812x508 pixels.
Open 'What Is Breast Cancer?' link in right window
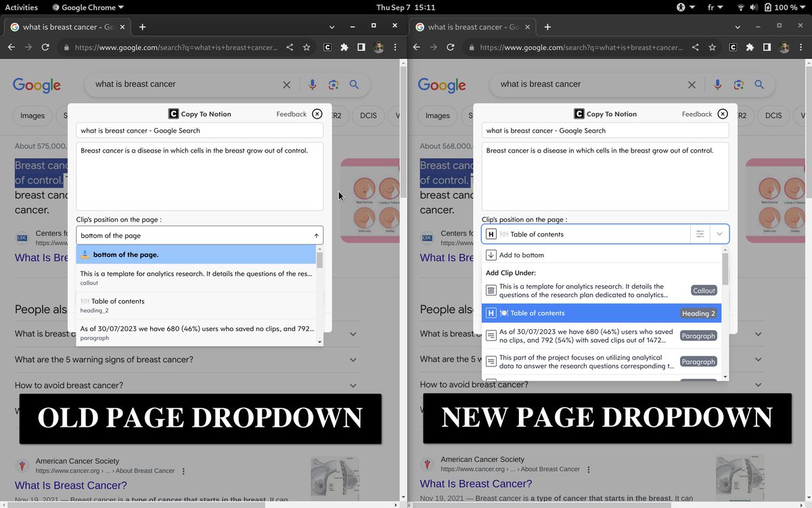[476, 484]
